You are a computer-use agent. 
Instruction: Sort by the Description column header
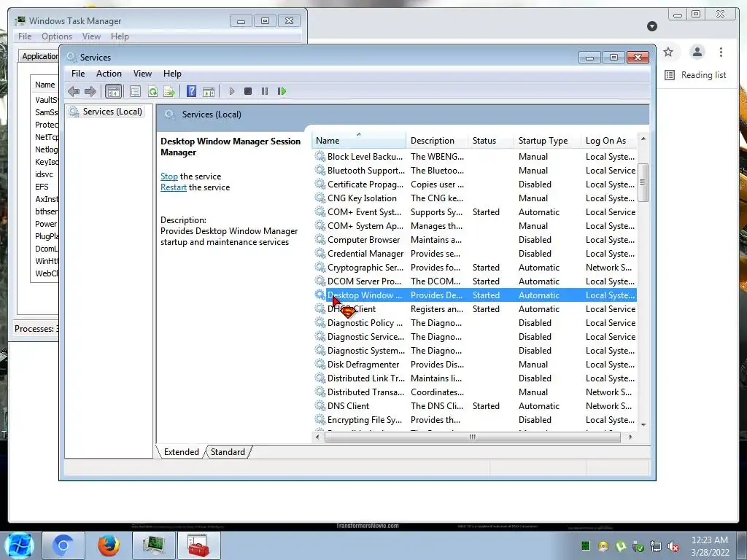[x=437, y=141]
